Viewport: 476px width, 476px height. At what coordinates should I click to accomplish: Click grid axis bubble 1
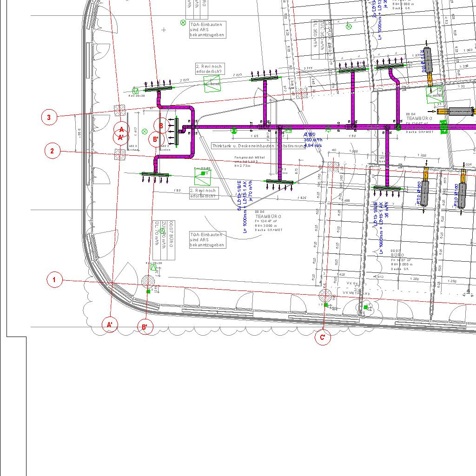(54, 280)
